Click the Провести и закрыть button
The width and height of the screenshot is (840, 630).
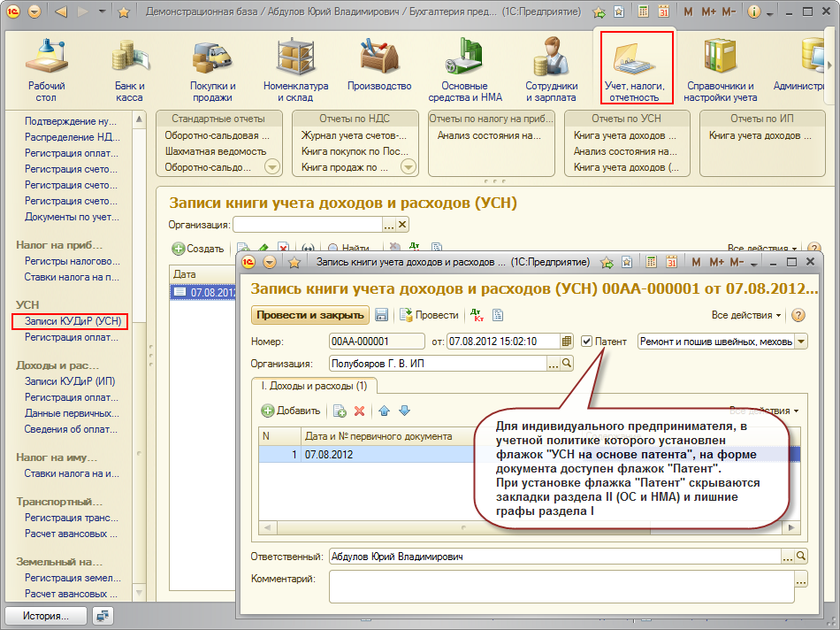pos(309,315)
